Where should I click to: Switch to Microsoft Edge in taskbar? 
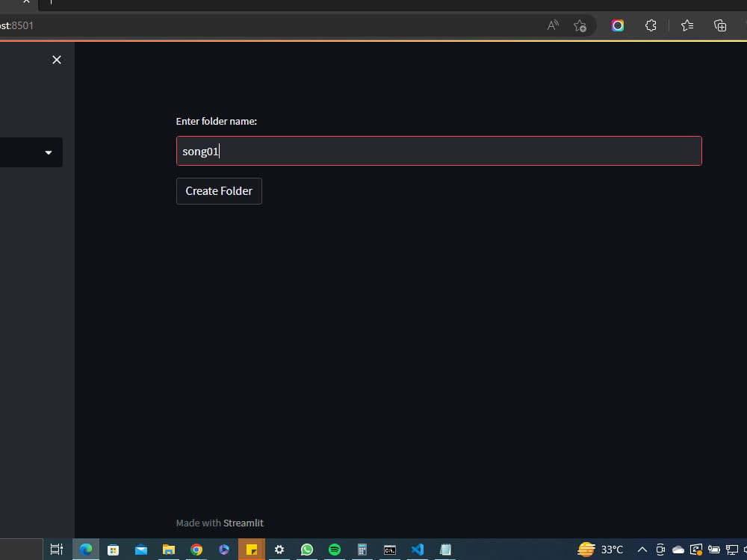coord(86,550)
